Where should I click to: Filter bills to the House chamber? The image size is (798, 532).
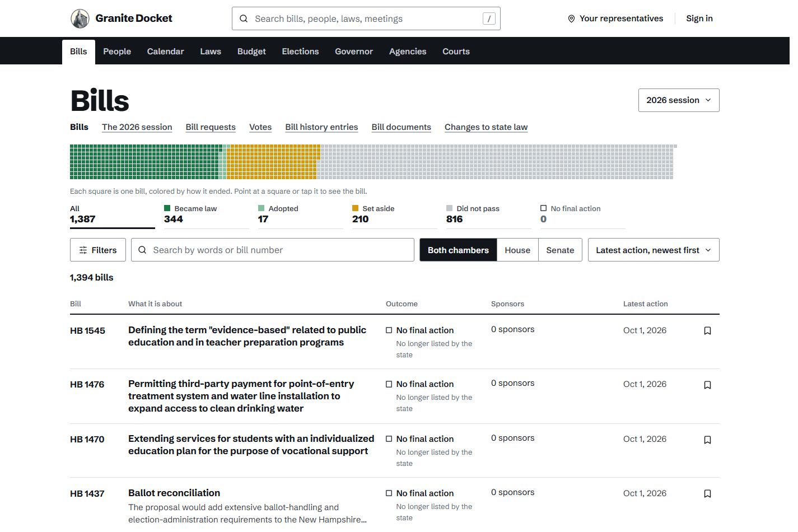pyautogui.click(x=517, y=250)
